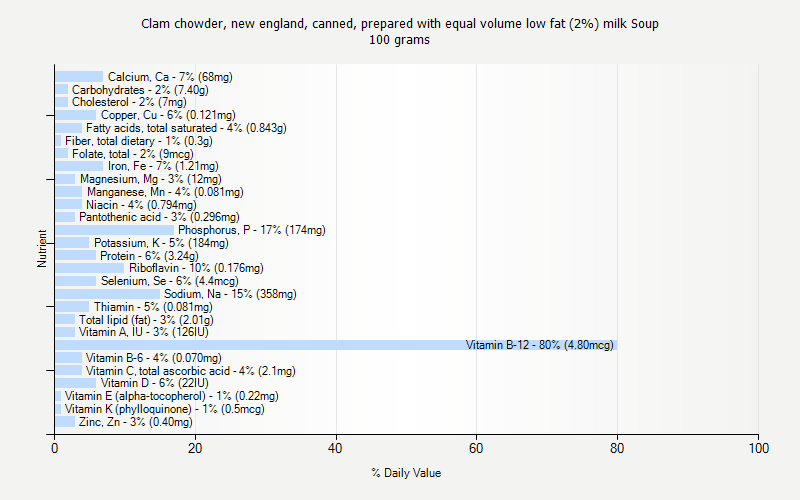Viewport: 800px width, 500px height.
Task: Select the Vitamin D - 6% (22IU) label
Action: [155, 383]
